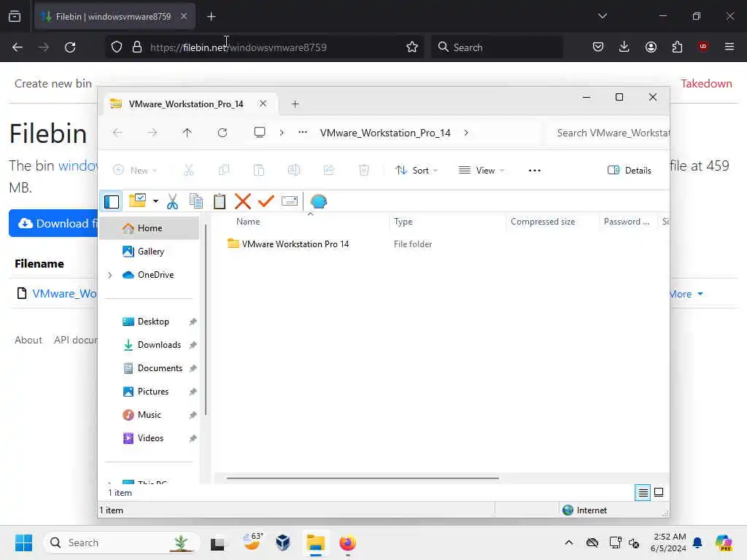Click the Firefox icon in the taskbar
This screenshot has width=747, height=560.
point(347,542)
